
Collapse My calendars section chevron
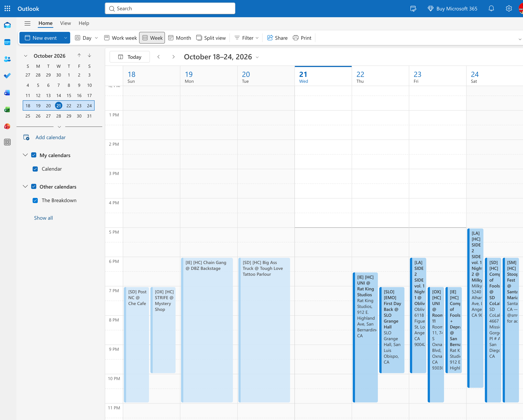pos(25,155)
